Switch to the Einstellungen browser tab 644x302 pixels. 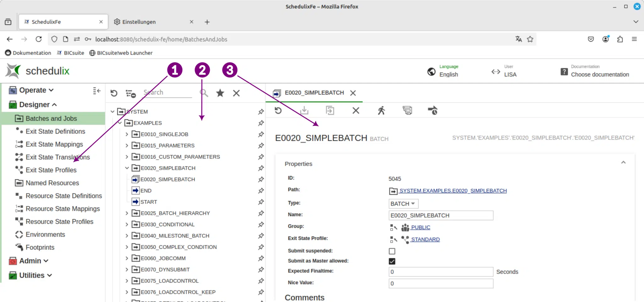(x=139, y=22)
